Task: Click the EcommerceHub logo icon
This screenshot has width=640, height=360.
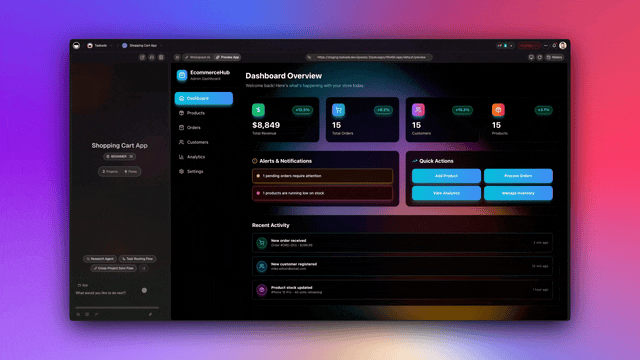Action: pos(182,75)
